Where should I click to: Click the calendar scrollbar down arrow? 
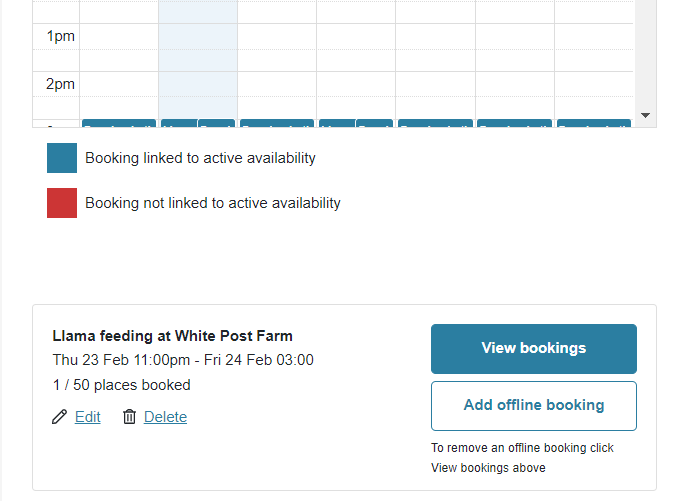pos(645,115)
